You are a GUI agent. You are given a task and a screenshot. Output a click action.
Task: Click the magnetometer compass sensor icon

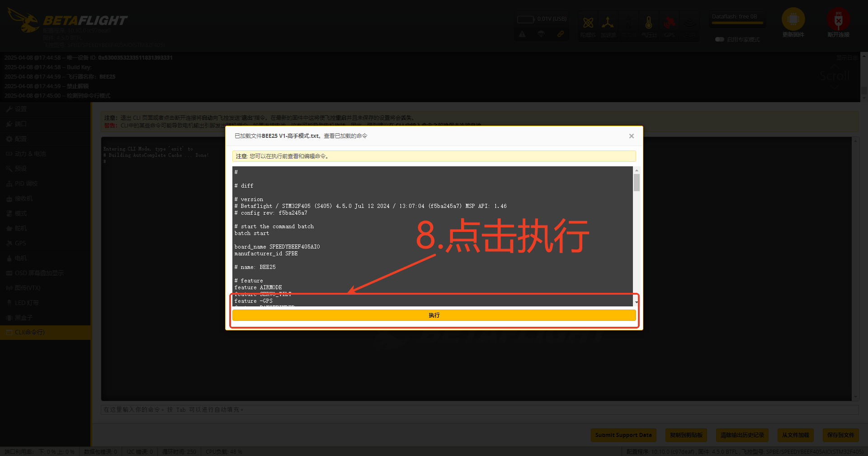pos(628,26)
